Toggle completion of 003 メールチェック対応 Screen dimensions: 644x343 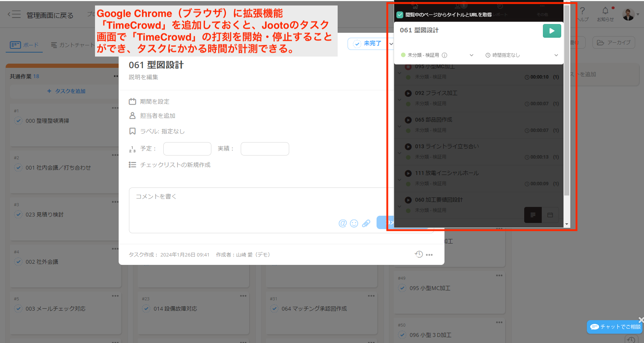pos(18,308)
